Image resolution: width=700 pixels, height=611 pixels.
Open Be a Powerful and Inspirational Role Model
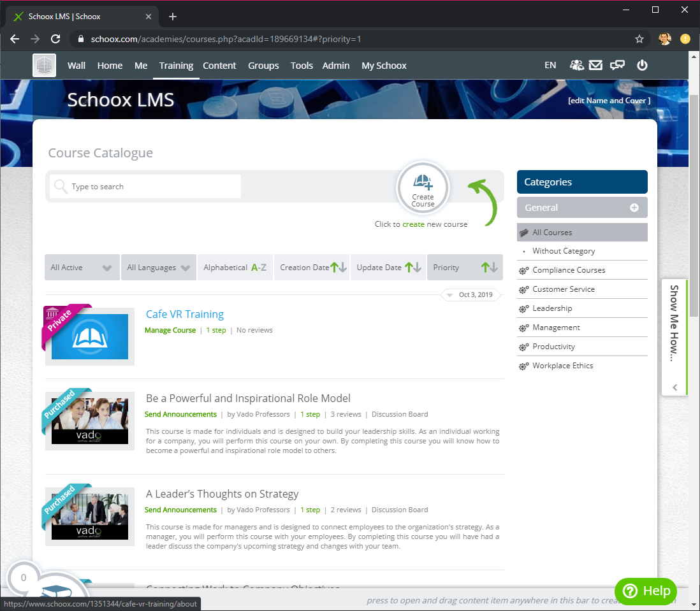248,398
